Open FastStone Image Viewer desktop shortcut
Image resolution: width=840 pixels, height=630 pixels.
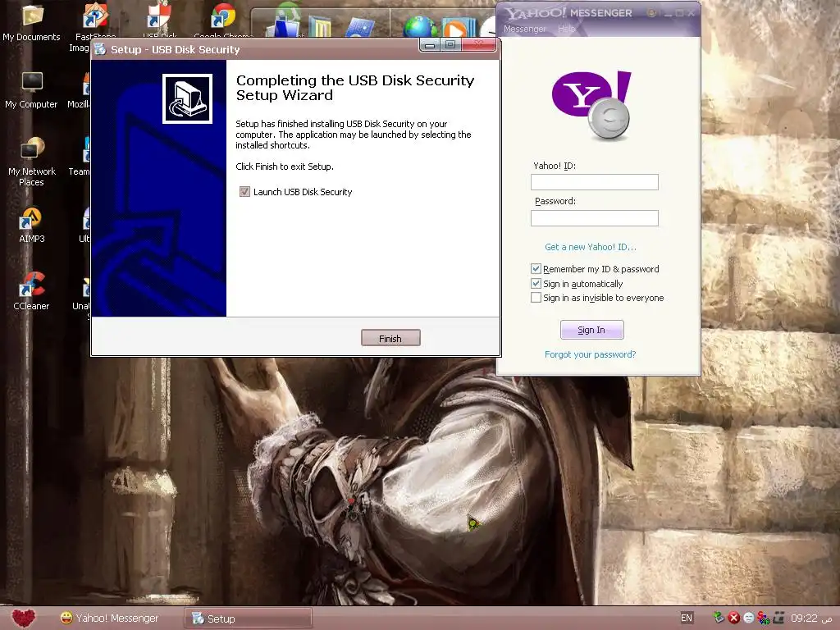click(x=95, y=21)
